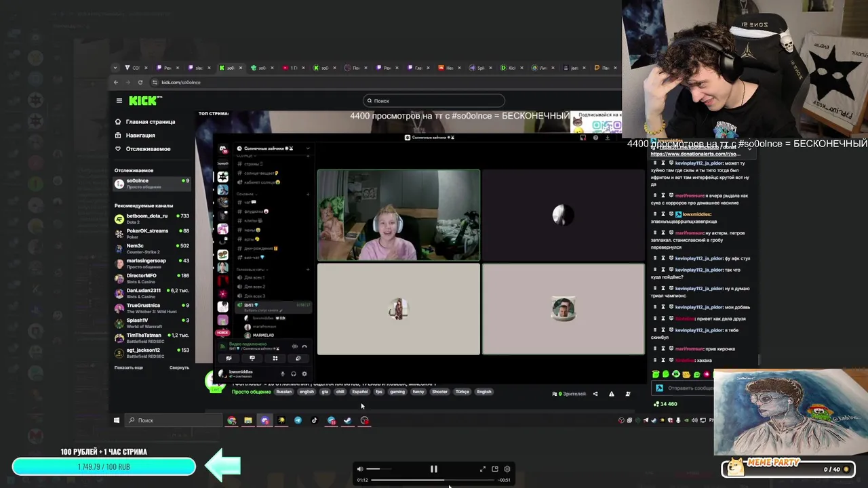This screenshot has width=868, height=488.
Task: Expand the video player to fullscreen
Action: pyautogui.click(x=483, y=469)
